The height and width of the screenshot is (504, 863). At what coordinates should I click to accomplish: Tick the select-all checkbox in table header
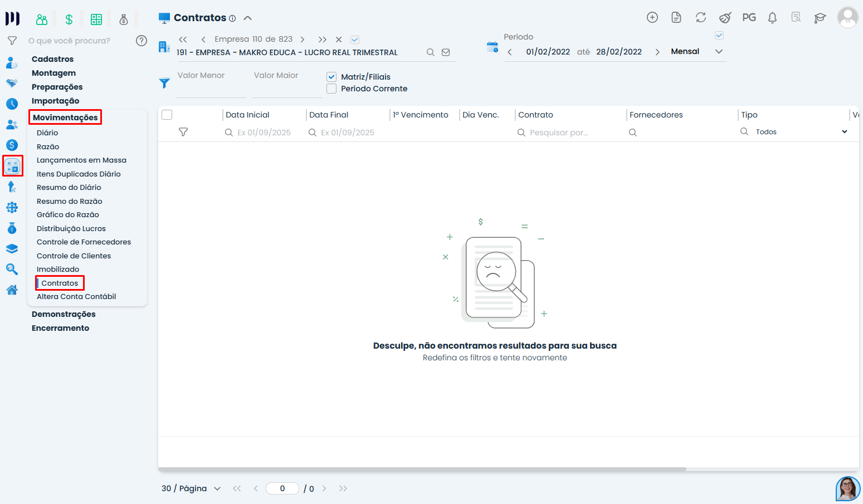167,115
